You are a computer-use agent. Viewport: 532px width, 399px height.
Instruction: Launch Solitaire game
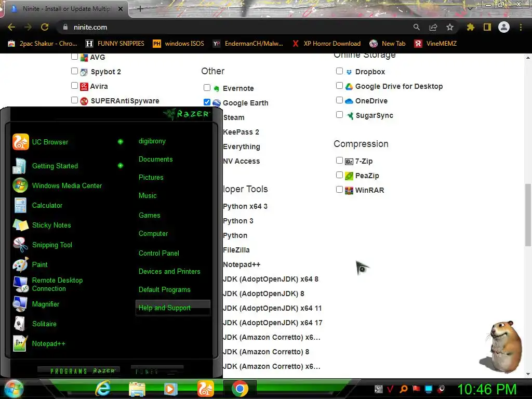click(x=35, y=324)
